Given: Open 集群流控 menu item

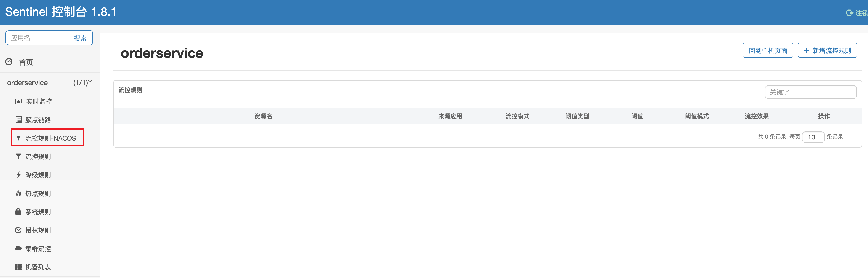Looking at the screenshot, I should point(38,249).
